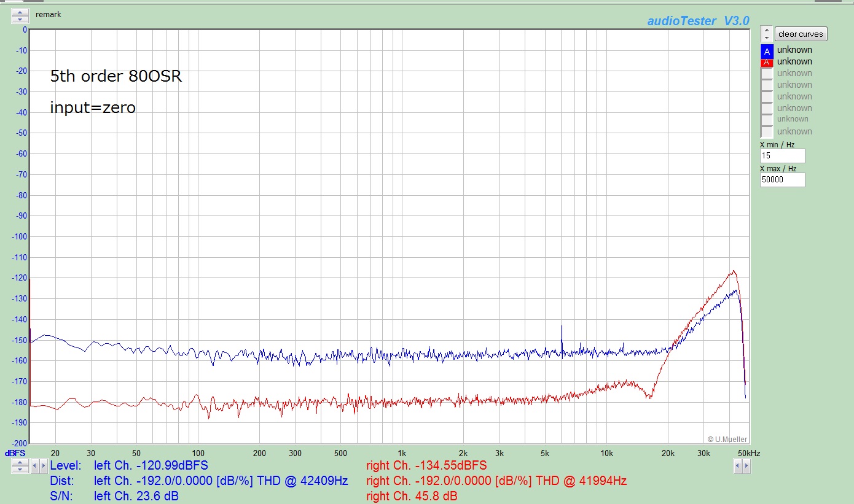This screenshot has height=504, width=854.
Task: Click the 'Level:' row heading
Action: 66,466
